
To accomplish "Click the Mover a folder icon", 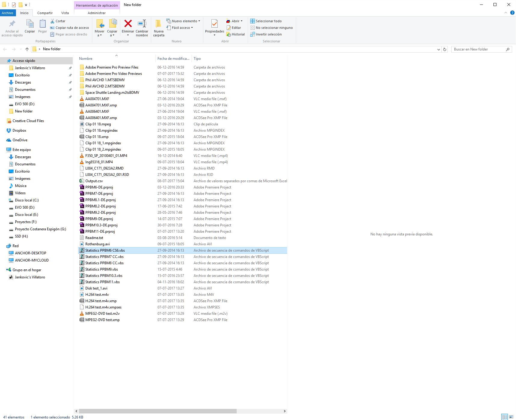I will pos(100,24).
